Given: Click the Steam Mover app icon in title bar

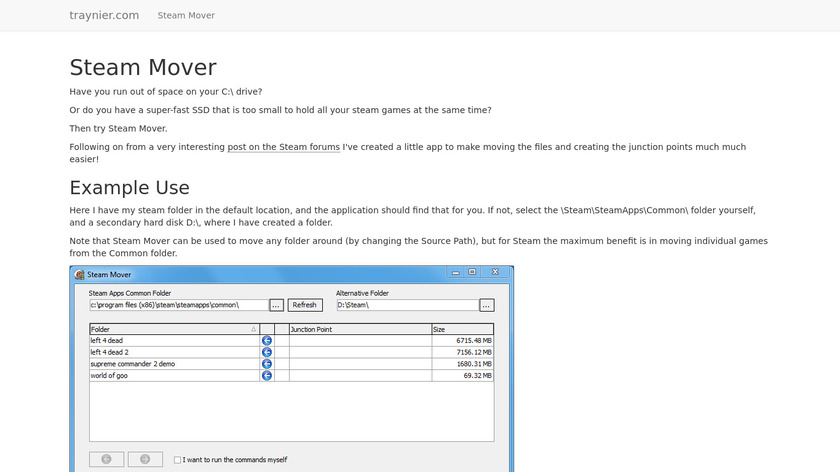Looking at the screenshot, I should (x=80, y=275).
